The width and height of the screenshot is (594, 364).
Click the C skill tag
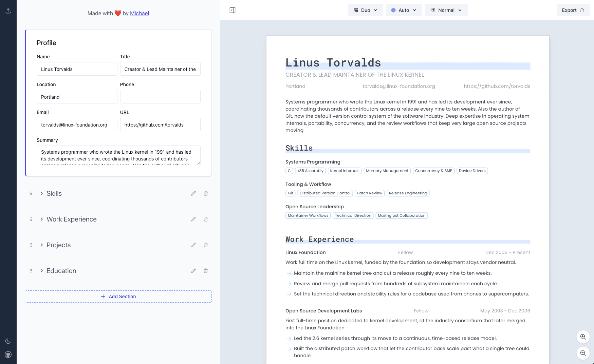click(x=289, y=171)
